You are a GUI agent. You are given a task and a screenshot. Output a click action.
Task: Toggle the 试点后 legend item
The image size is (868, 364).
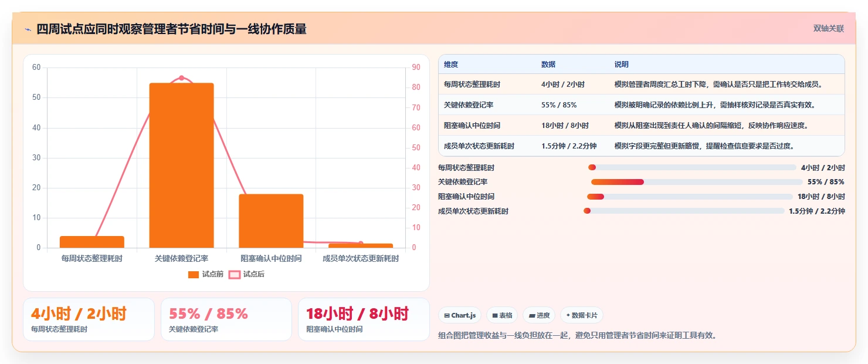click(x=246, y=274)
